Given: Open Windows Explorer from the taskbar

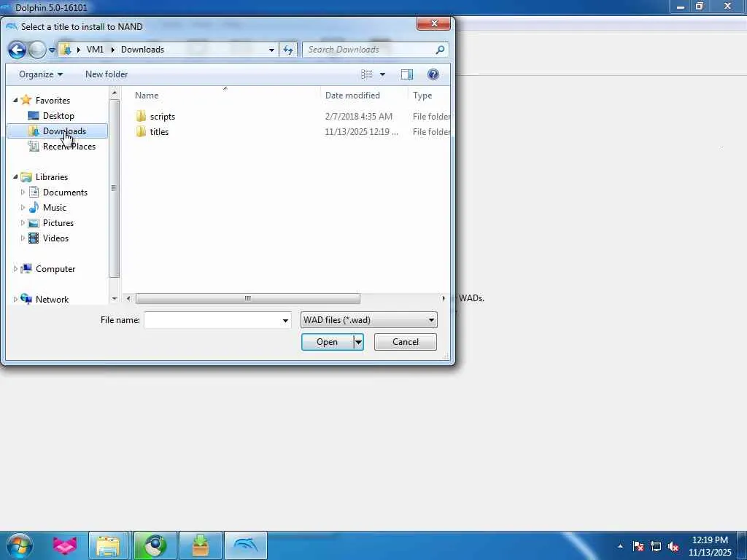Looking at the screenshot, I should (109, 545).
